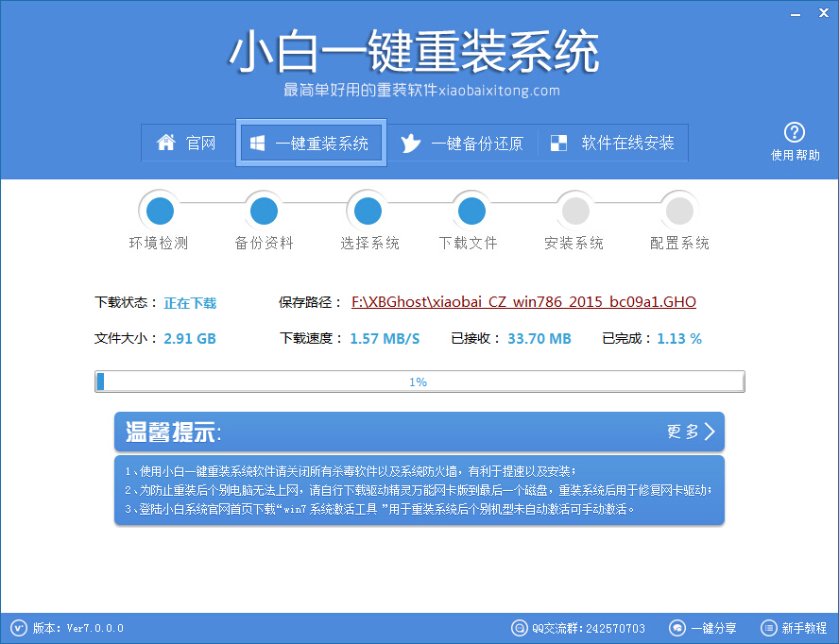Click the share icon beside 一键分享

point(676,628)
